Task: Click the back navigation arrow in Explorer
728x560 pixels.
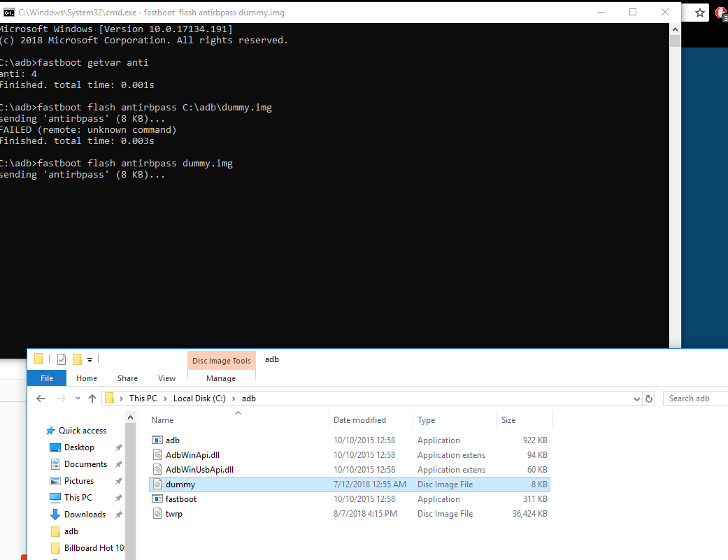Action: point(41,399)
